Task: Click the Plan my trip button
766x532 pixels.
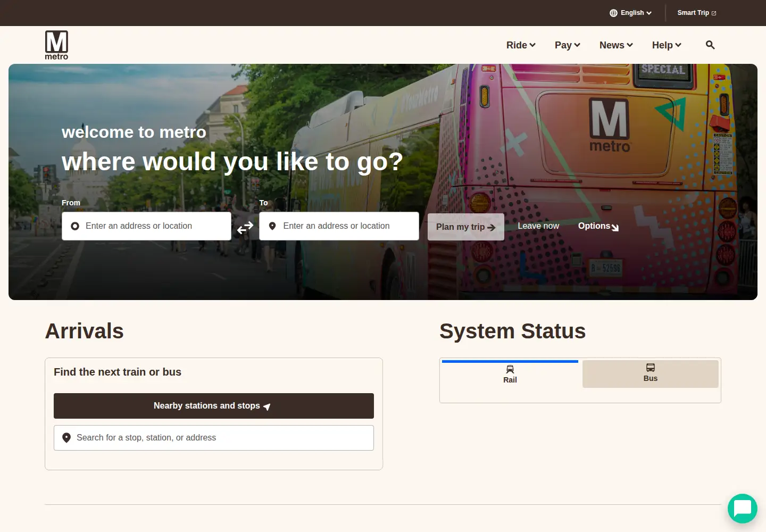Action: point(466,227)
